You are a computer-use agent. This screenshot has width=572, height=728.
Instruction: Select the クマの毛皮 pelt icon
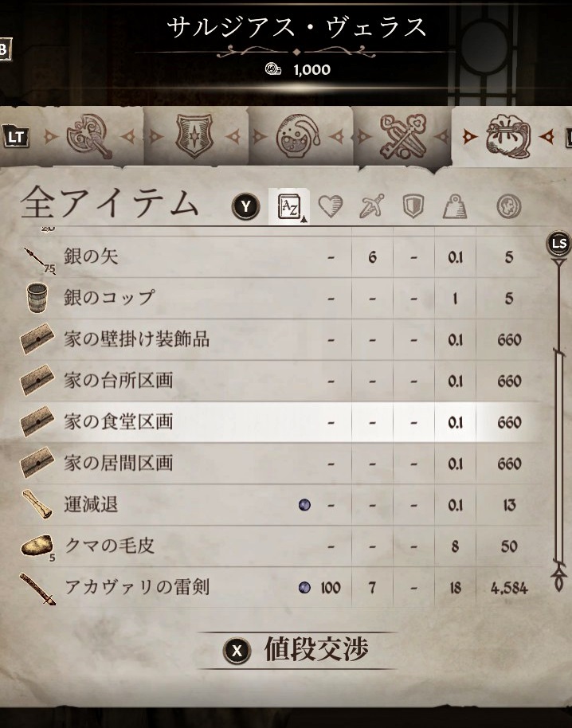[x=37, y=546]
